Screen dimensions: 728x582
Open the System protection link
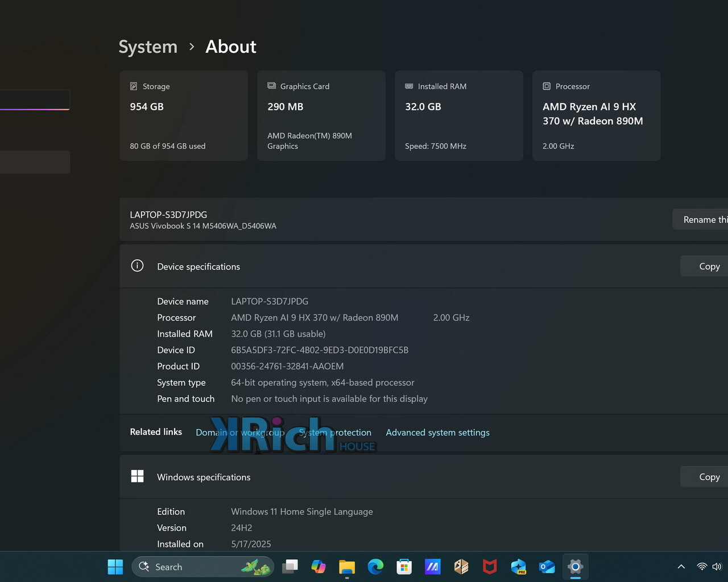335,433
